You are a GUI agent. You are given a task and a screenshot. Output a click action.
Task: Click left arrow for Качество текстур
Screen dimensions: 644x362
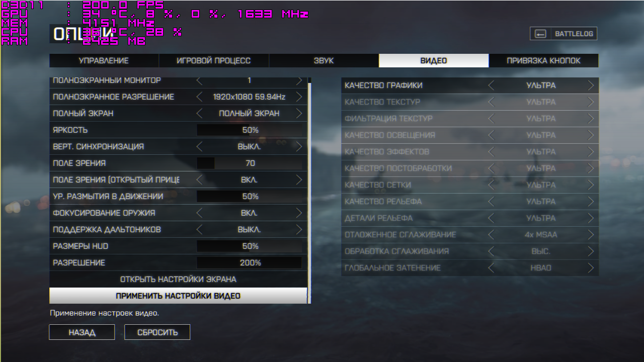pos(491,102)
